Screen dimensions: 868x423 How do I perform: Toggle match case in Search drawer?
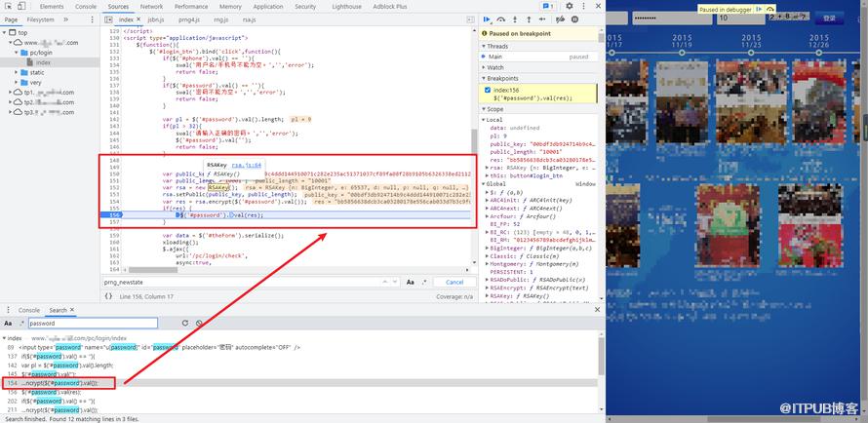8,323
